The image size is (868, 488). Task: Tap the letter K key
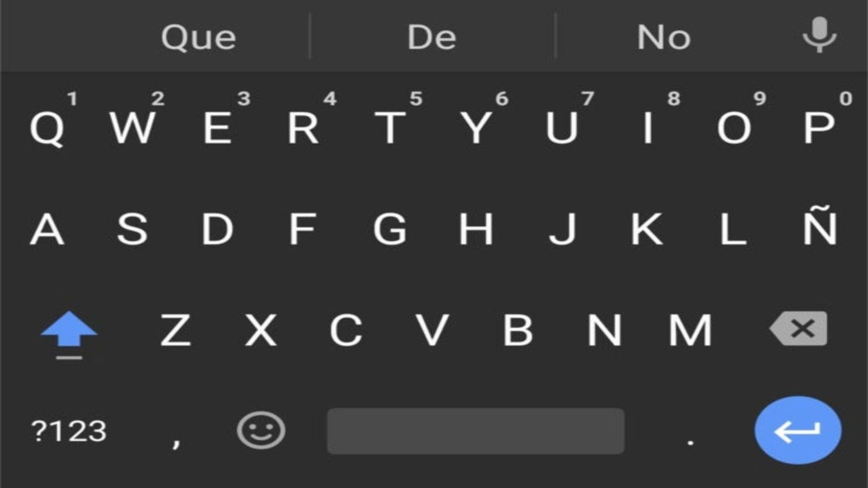click(647, 229)
